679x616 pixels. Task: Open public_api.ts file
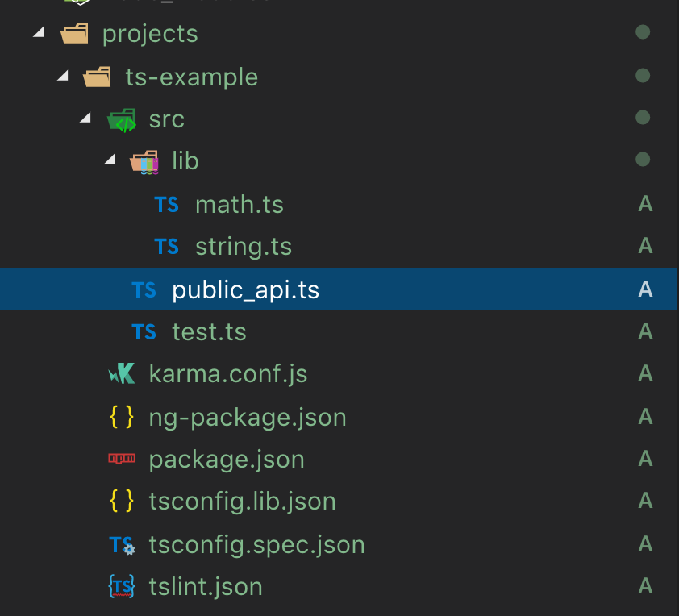point(245,290)
